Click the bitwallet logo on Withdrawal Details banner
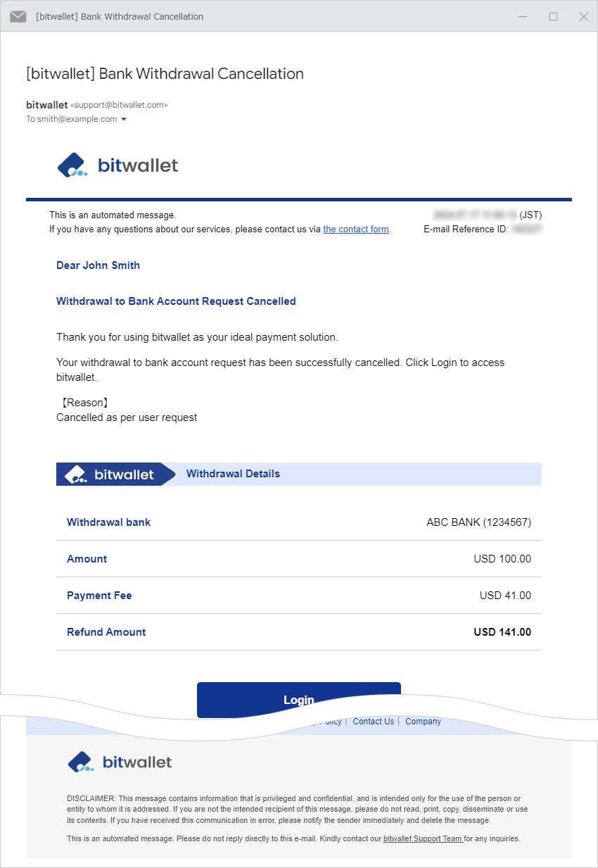This screenshot has width=598, height=868. pos(109,474)
